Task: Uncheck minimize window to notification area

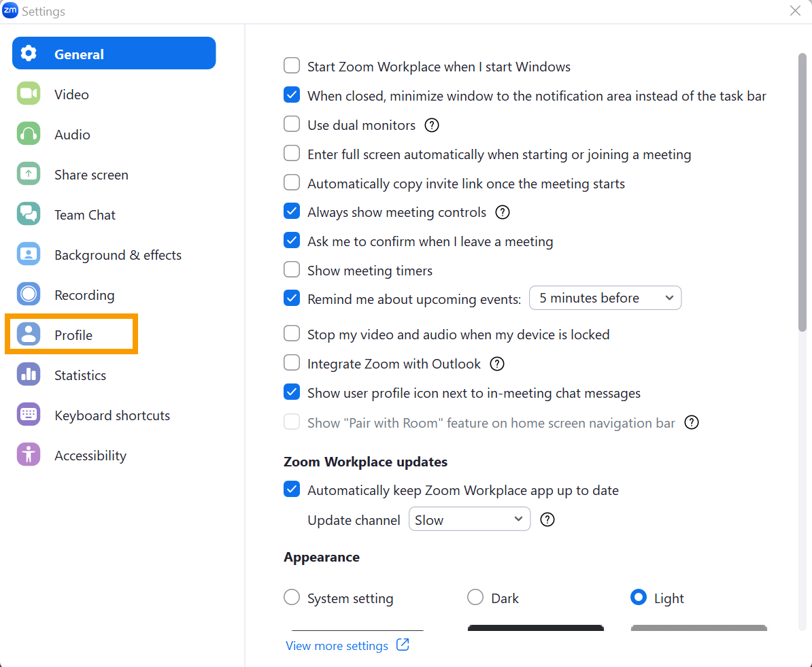Action: click(x=292, y=95)
